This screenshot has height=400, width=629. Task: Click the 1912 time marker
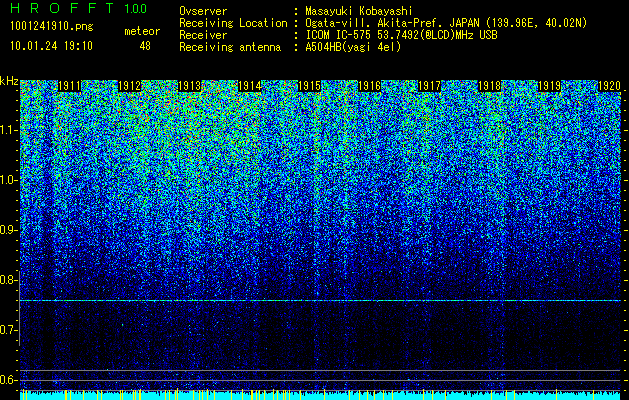coord(130,86)
